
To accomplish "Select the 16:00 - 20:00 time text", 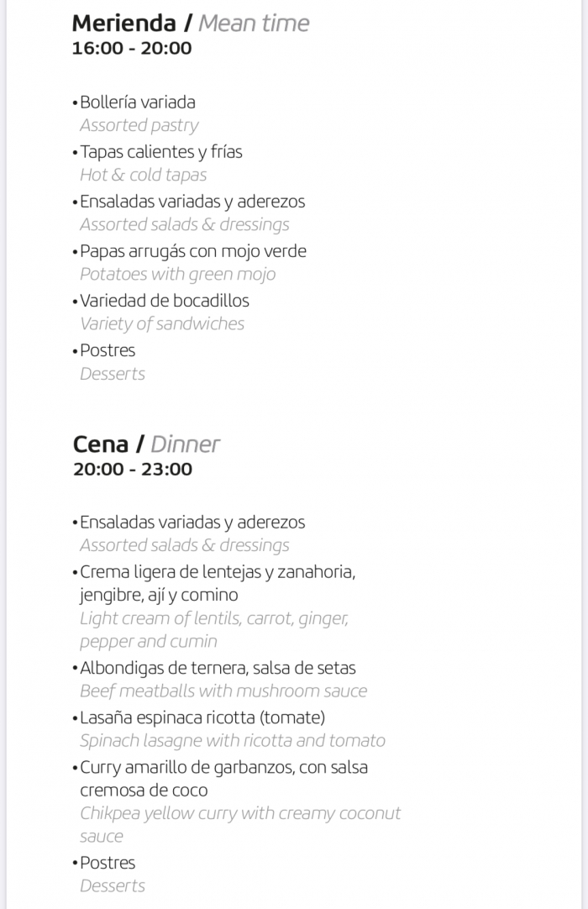I will 132,48.
